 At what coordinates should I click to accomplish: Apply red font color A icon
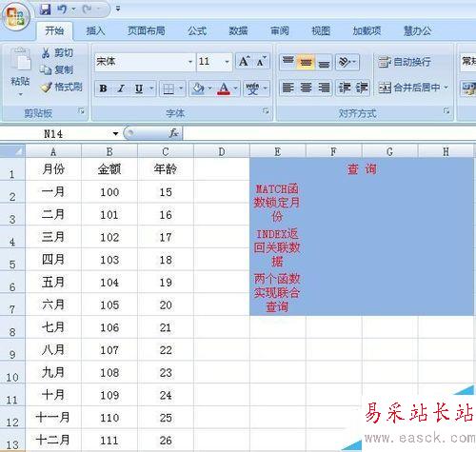(224, 88)
